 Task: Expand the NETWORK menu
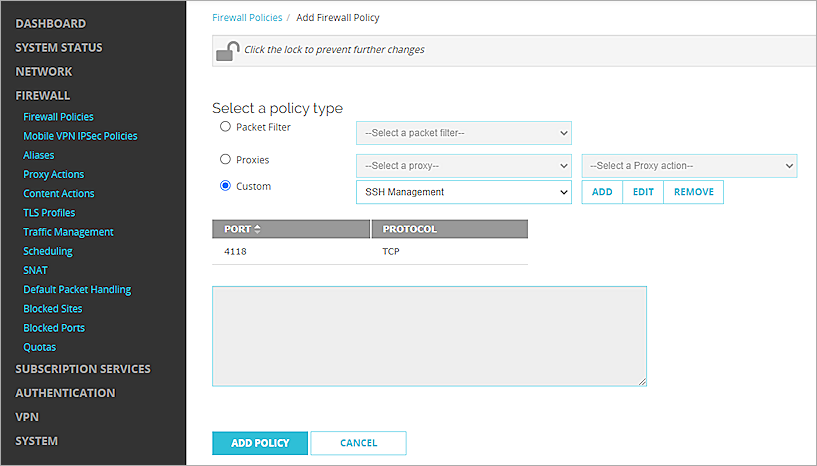tap(44, 71)
